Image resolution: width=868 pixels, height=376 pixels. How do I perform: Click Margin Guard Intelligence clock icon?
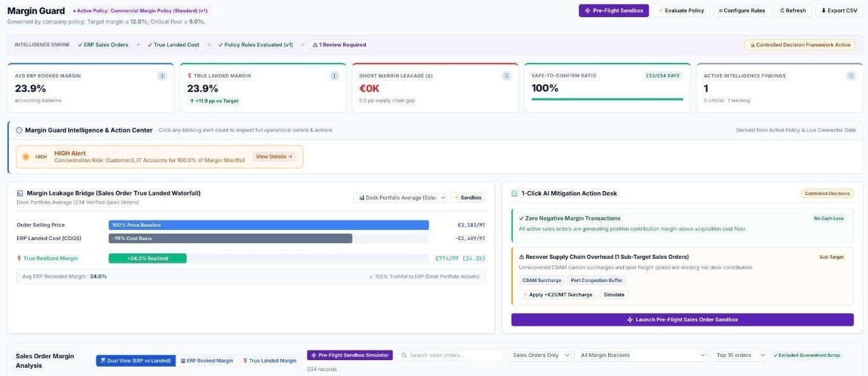[x=19, y=130]
